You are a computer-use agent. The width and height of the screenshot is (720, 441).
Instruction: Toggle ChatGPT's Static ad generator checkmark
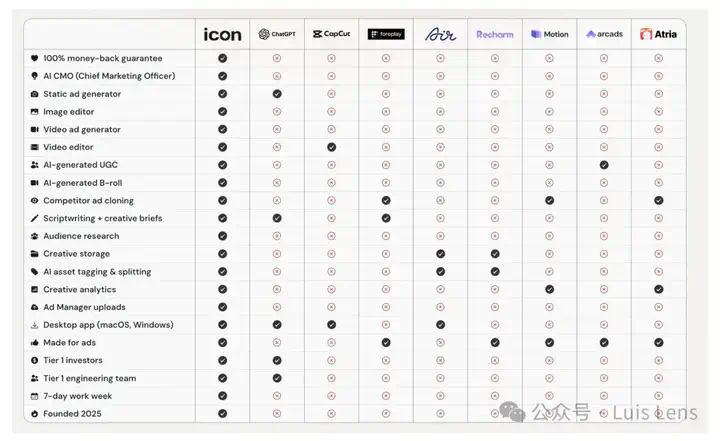[277, 94]
